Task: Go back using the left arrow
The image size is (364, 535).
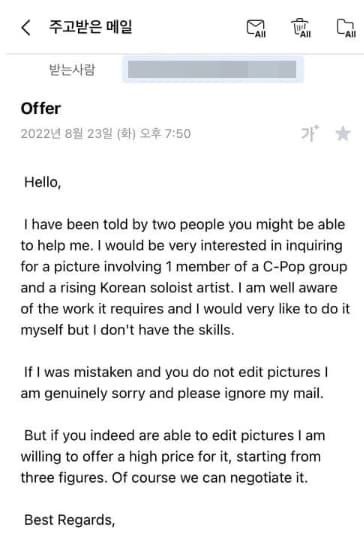Action: (26, 27)
